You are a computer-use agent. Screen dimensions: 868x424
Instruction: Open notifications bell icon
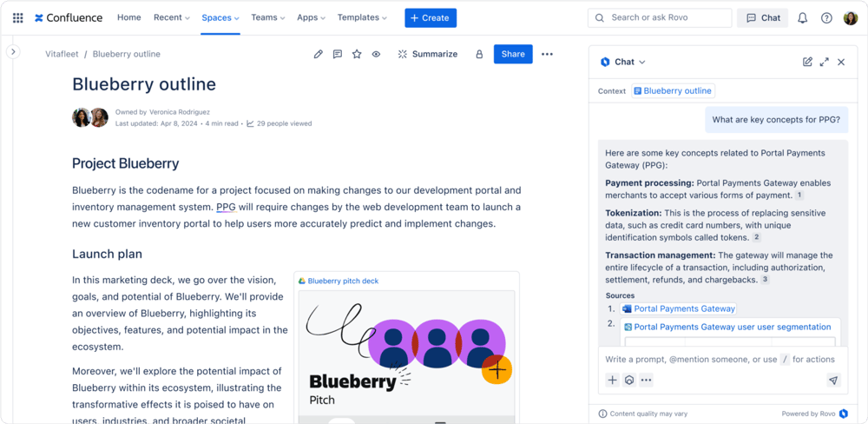803,17
